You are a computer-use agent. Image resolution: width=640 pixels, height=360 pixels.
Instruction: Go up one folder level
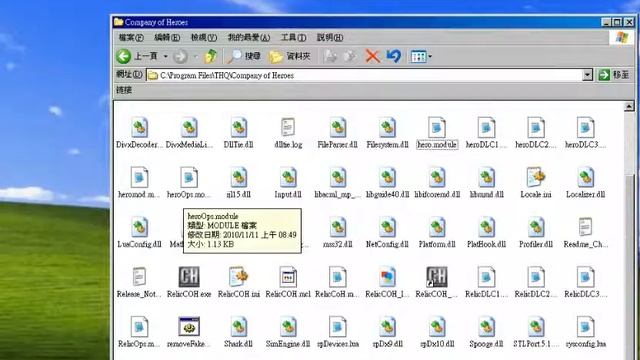click(x=211, y=56)
